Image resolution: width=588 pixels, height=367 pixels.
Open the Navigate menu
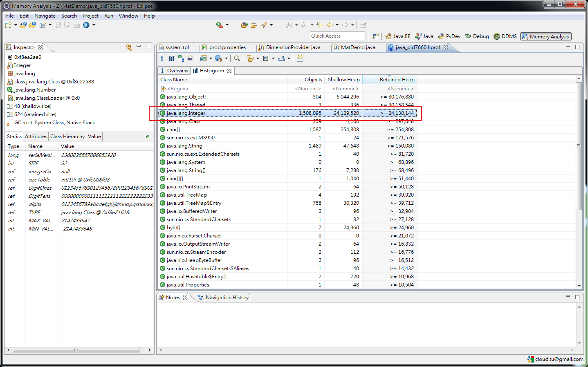click(45, 16)
